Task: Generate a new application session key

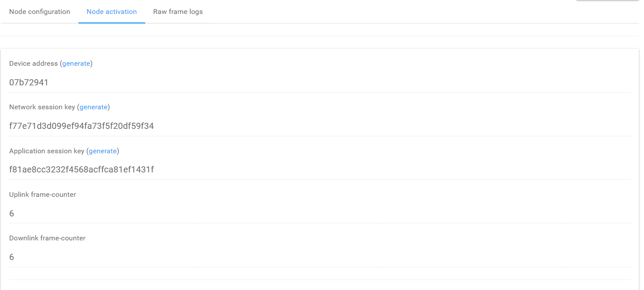Action: [x=103, y=151]
